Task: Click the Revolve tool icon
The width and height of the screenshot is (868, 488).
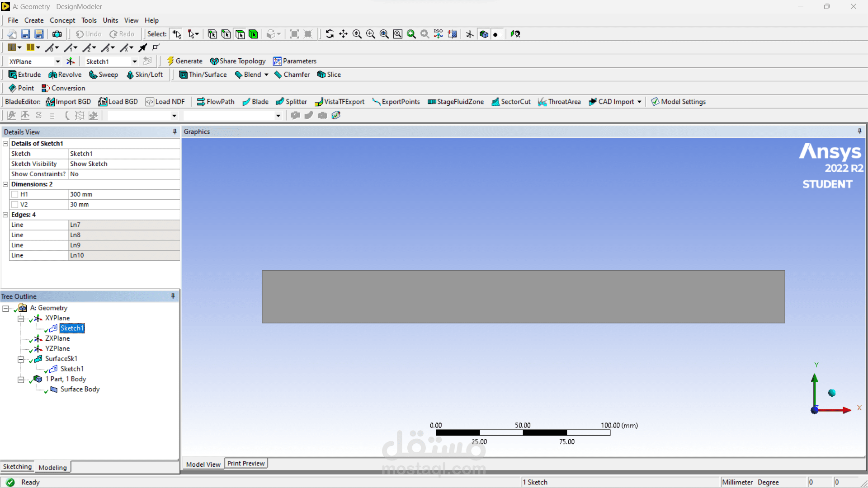Action: [53, 75]
